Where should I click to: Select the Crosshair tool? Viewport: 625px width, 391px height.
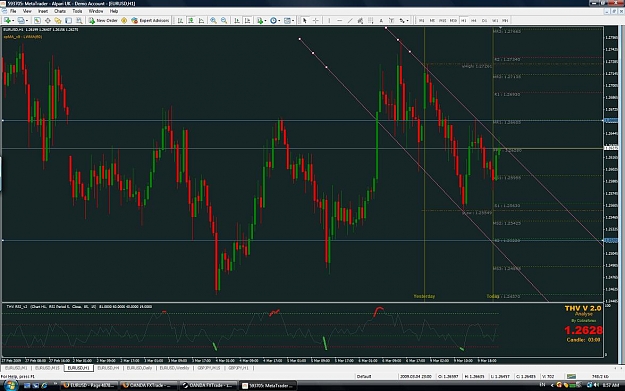pyautogui.click(x=315, y=20)
